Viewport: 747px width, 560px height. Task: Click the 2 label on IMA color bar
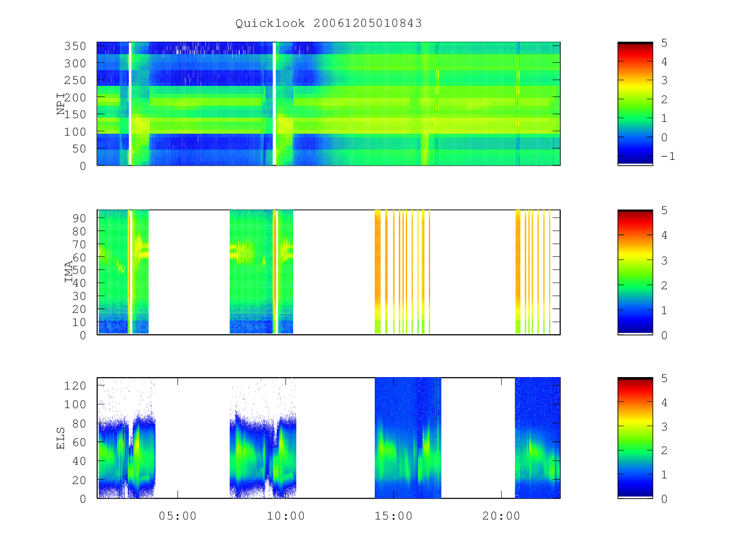(x=664, y=285)
